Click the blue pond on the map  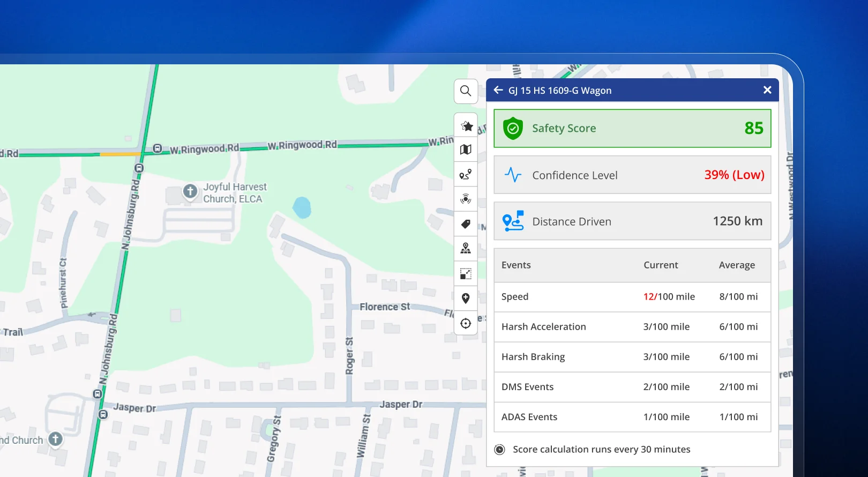(x=302, y=207)
